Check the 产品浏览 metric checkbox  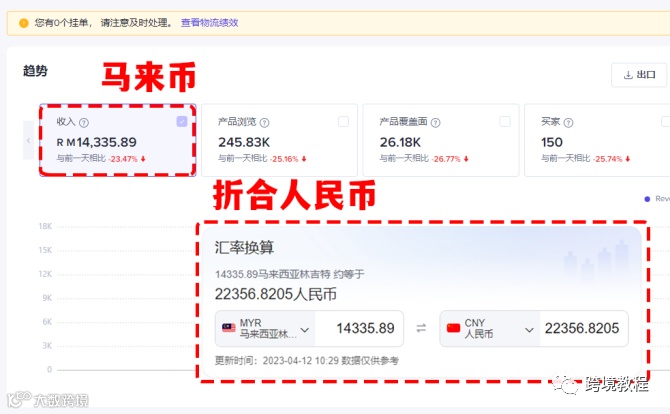click(x=343, y=122)
